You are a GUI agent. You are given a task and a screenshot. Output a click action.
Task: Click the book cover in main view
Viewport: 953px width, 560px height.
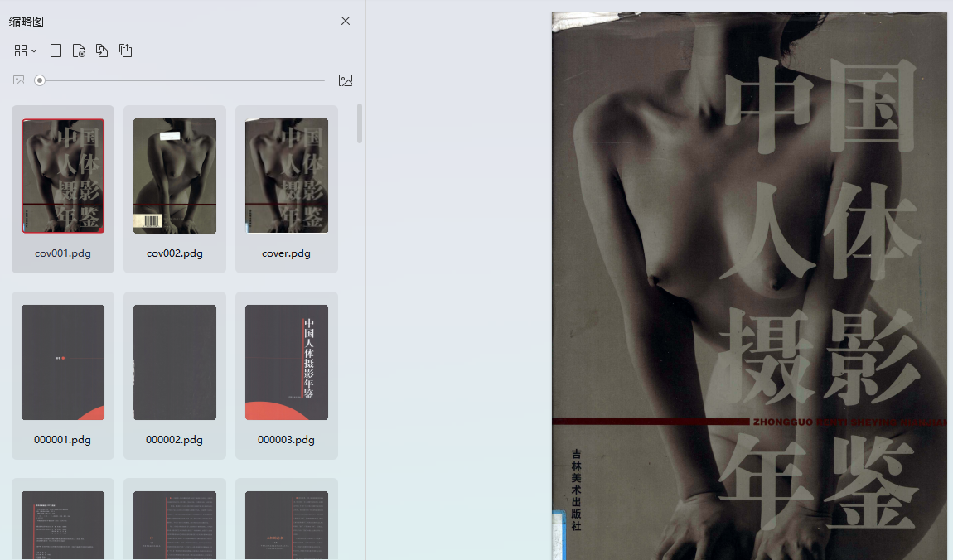749,286
